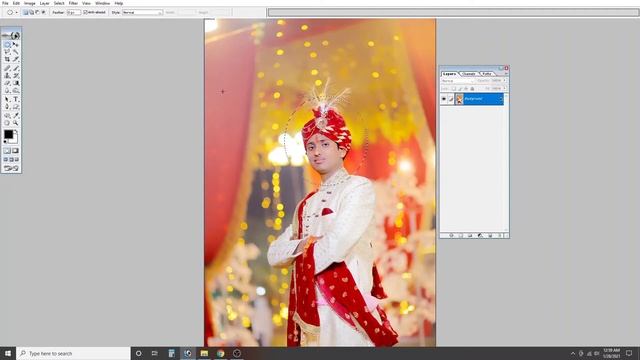Click the foreground color swatch
The height and width of the screenshot is (360, 640).
pyautogui.click(x=9, y=134)
